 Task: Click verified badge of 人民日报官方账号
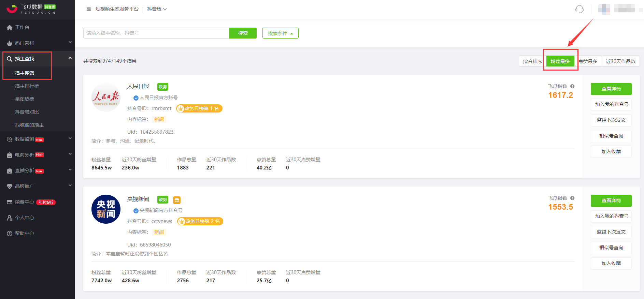[136, 98]
